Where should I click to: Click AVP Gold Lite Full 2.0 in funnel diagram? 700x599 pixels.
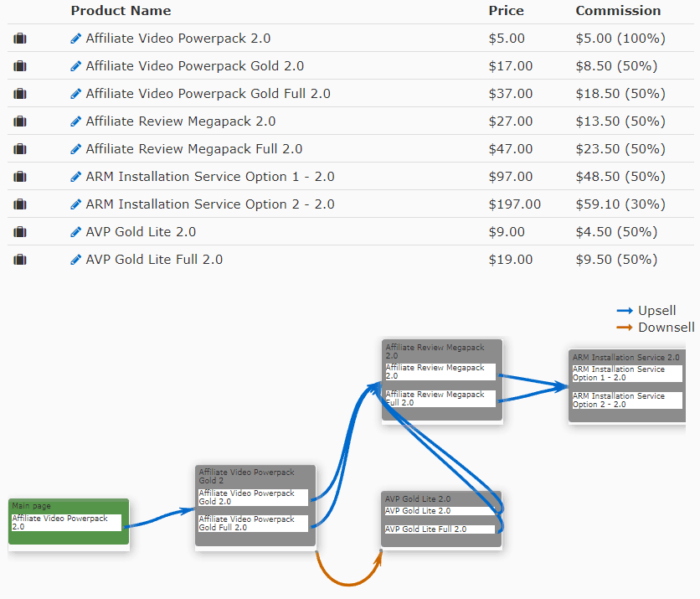tap(437, 529)
